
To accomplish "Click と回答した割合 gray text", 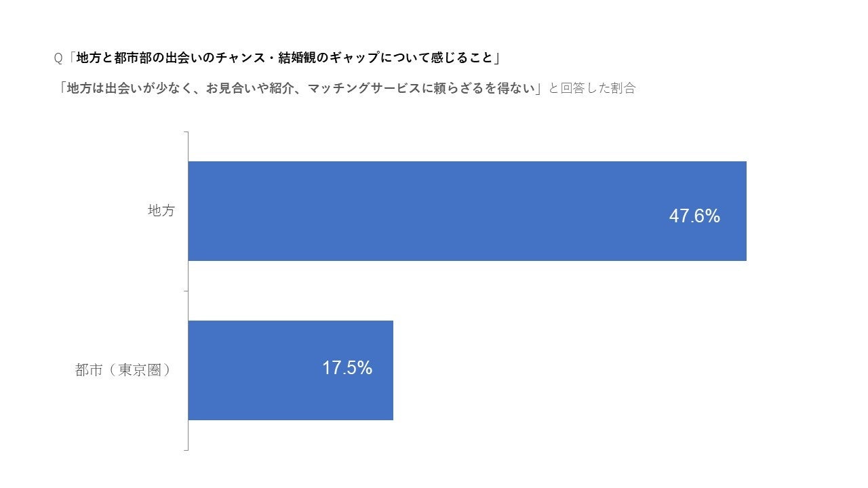I will [591, 88].
